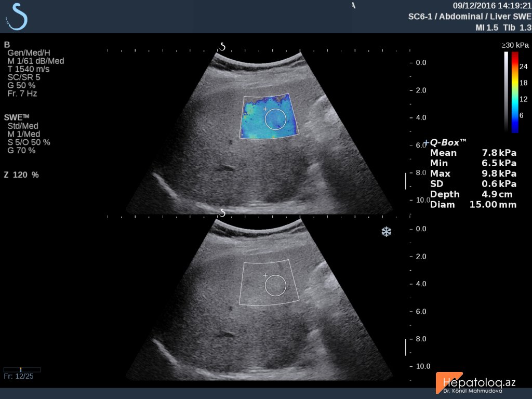Image resolution: width=532 pixels, height=399 pixels.
Task: Click the plus marker inside the lower SWE box
Action: [265, 275]
